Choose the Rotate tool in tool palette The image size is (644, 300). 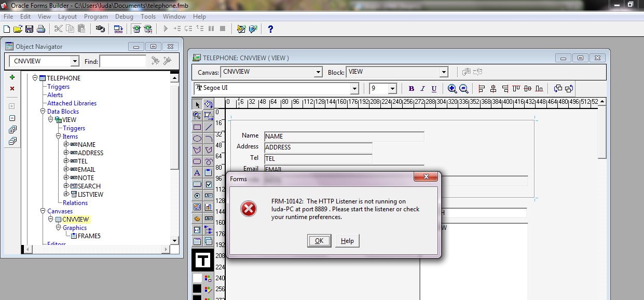(209, 104)
